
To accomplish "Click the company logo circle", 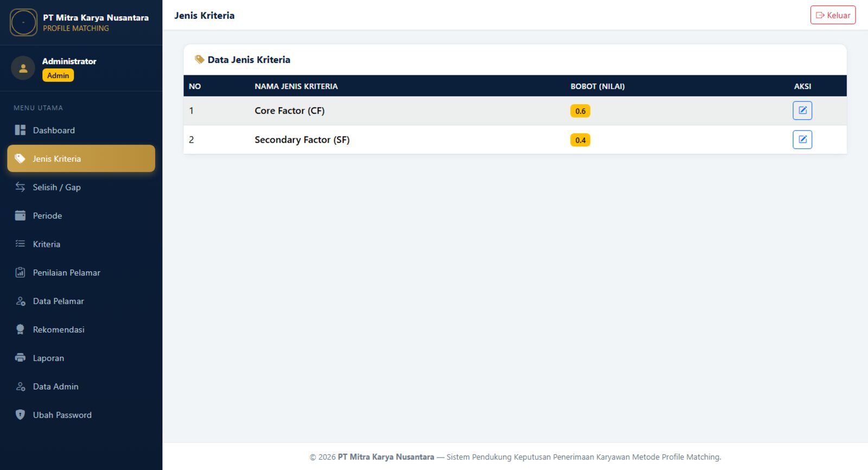I will click(23, 22).
